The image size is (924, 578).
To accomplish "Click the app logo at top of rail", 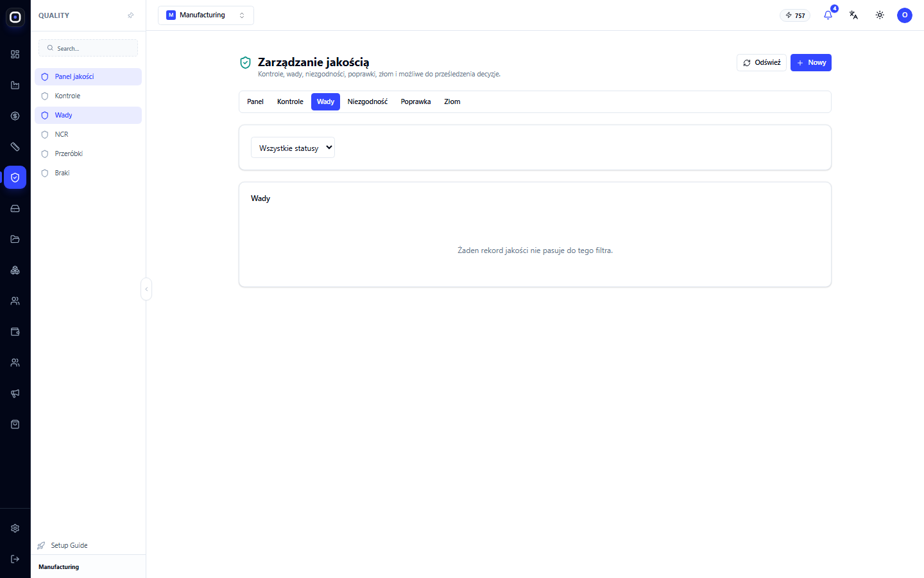I will tap(15, 17).
